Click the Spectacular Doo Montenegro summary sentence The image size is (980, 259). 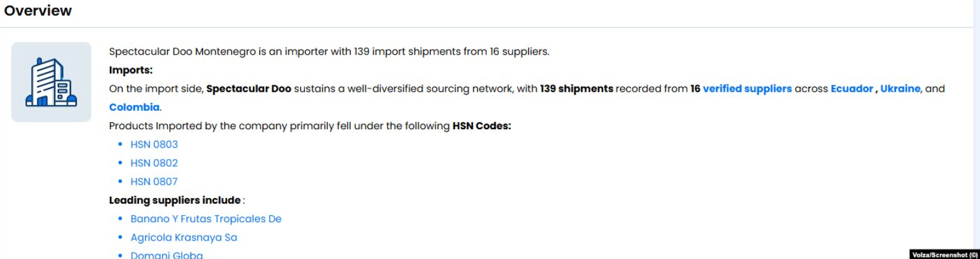[329, 52]
